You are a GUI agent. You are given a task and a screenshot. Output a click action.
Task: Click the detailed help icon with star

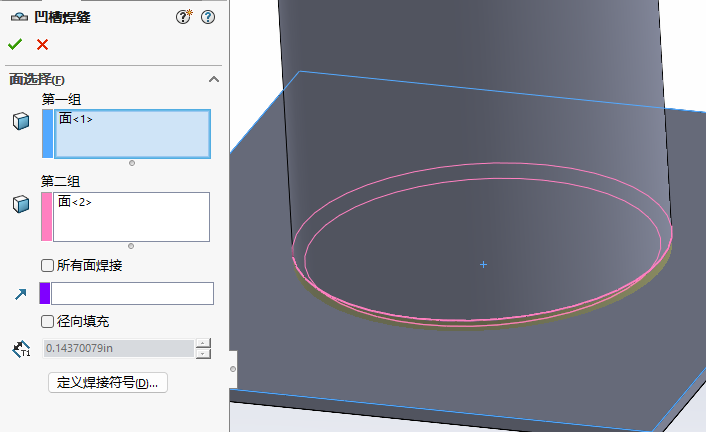pyautogui.click(x=184, y=17)
